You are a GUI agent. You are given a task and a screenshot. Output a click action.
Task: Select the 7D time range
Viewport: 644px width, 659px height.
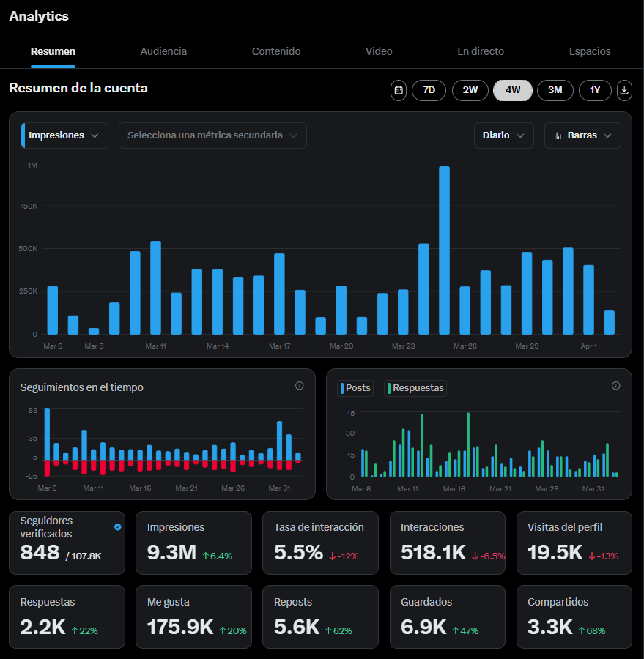click(429, 90)
